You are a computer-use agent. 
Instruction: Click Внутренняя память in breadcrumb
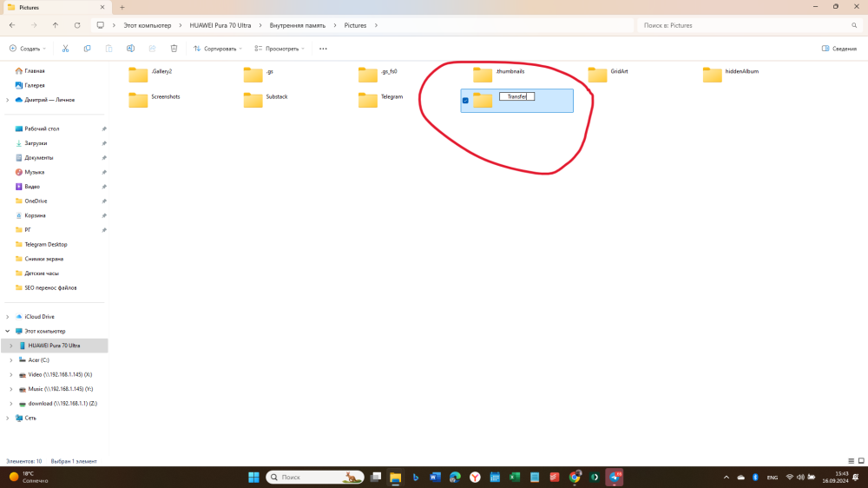(297, 25)
